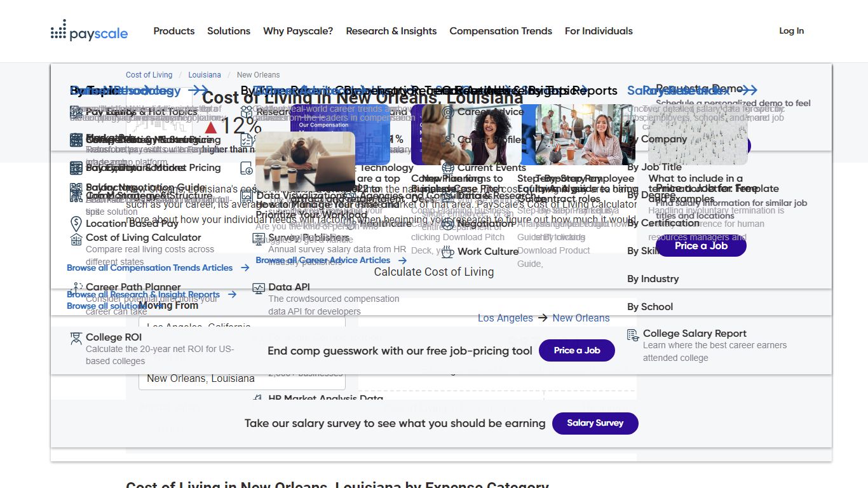Open Browse all Career Advice Articles link

(x=323, y=261)
